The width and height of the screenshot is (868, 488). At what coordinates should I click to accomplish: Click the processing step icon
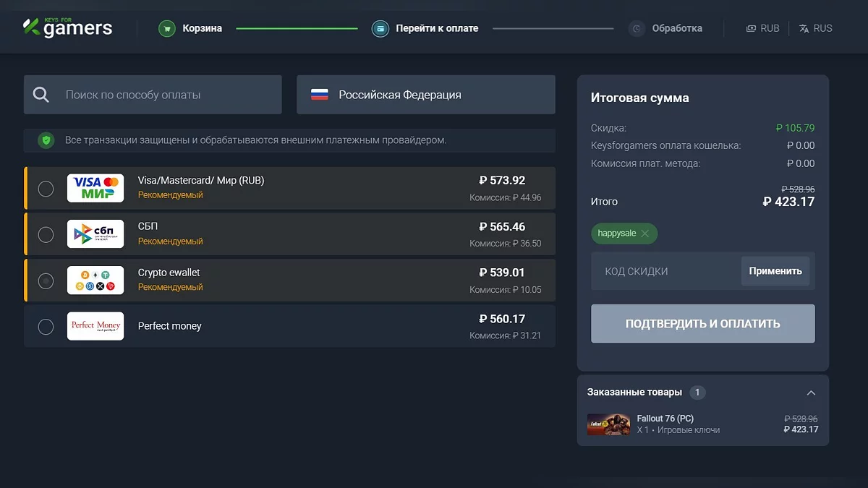coord(637,29)
